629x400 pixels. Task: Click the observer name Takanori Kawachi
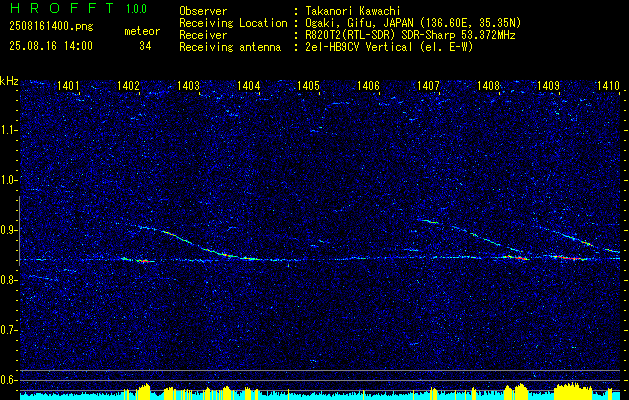pyautogui.click(x=352, y=11)
